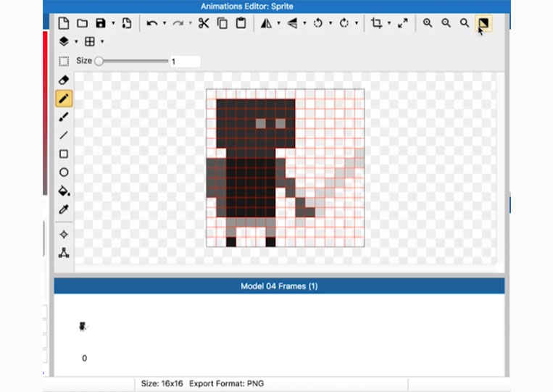
Task: Select the Pencil tool
Action: click(x=64, y=99)
